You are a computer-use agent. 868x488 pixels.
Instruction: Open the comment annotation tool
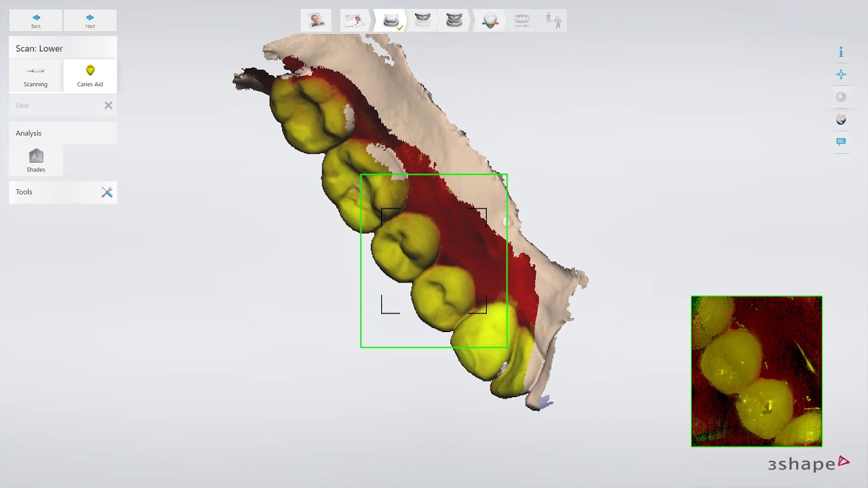841,142
